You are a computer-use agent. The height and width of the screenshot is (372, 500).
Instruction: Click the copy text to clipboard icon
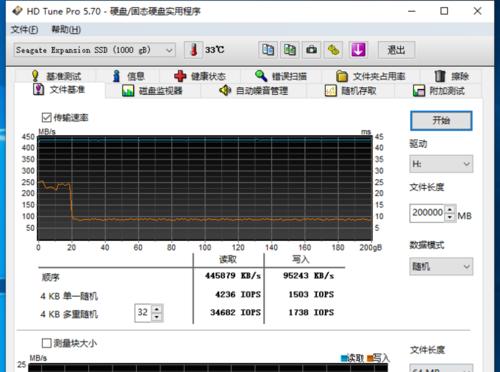coord(268,50)
